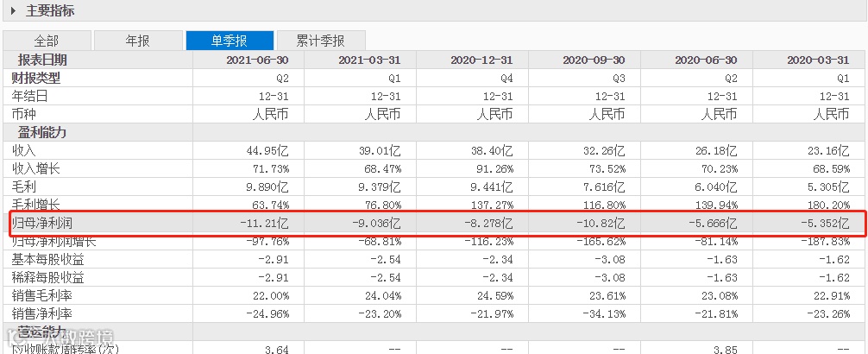Select the 稀释每股收益 row label

pos(48,277)
